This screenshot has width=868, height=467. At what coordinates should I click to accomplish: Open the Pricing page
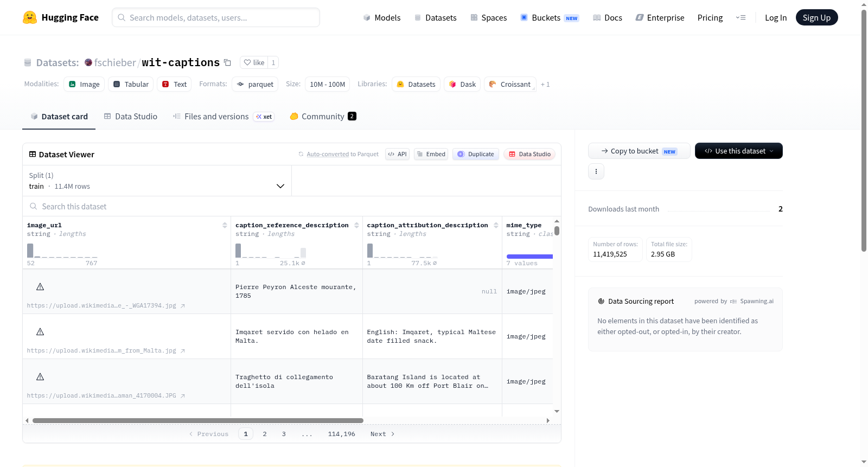tap(710, 17)
